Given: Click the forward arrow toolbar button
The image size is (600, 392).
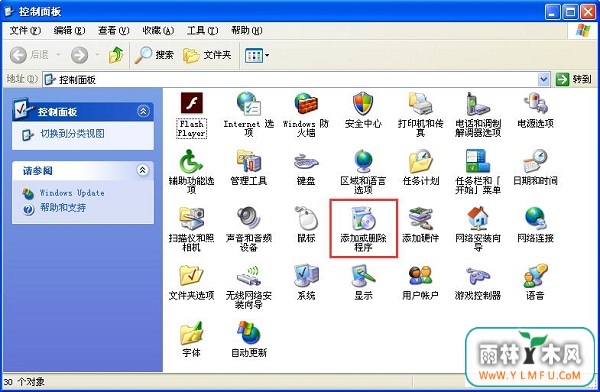Looking at the screenshot, I should click(x=80, y=55).
